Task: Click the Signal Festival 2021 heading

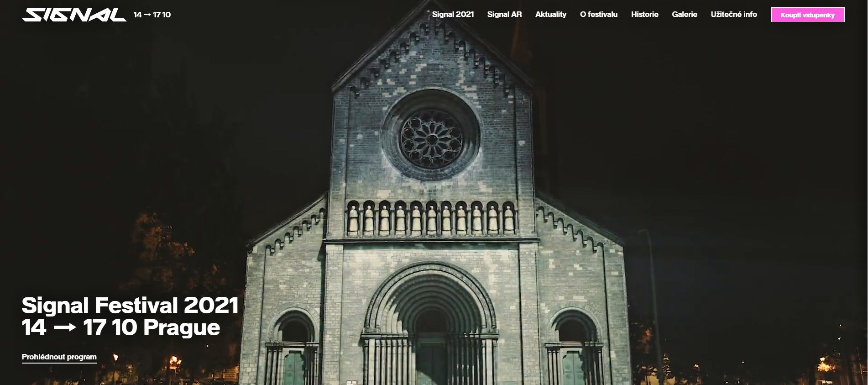Action: 130,306
